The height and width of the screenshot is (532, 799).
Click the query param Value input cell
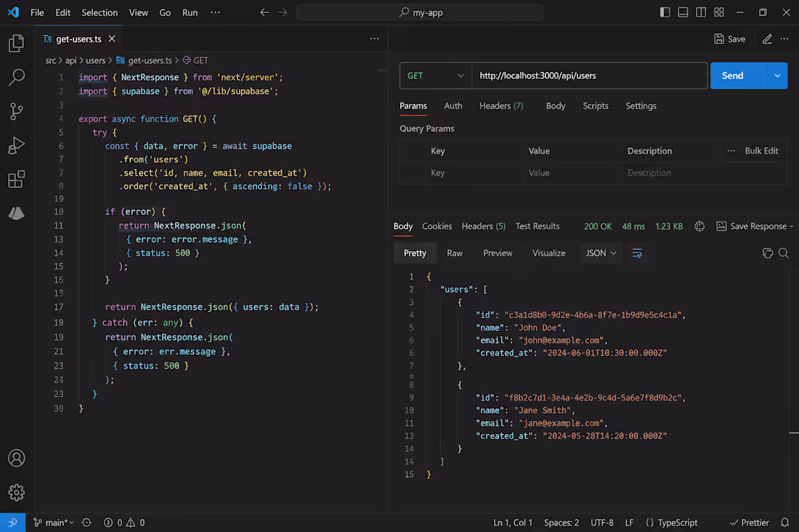pyautogui.click(x=573, y=173)
